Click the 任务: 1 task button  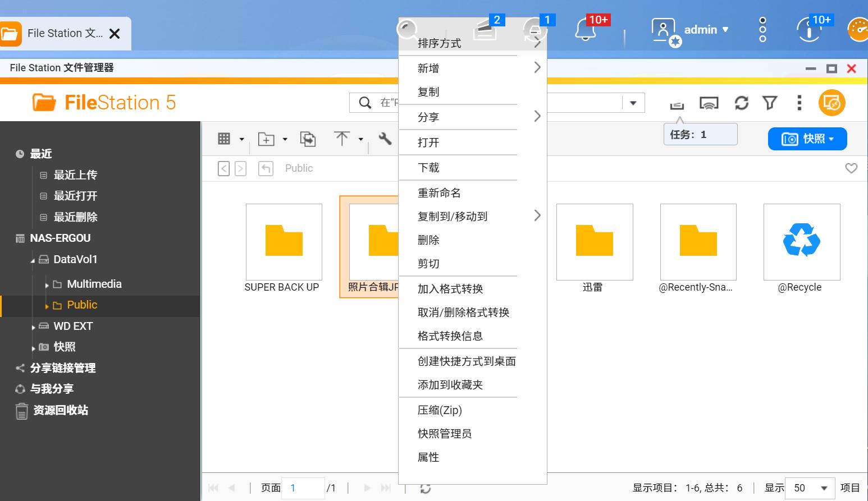(700, 134)
